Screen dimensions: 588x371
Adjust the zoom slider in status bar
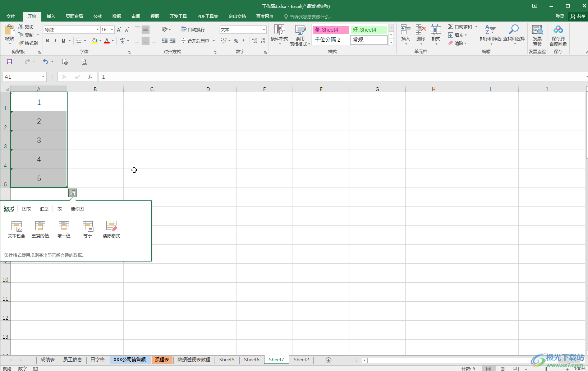coord(546,369)
